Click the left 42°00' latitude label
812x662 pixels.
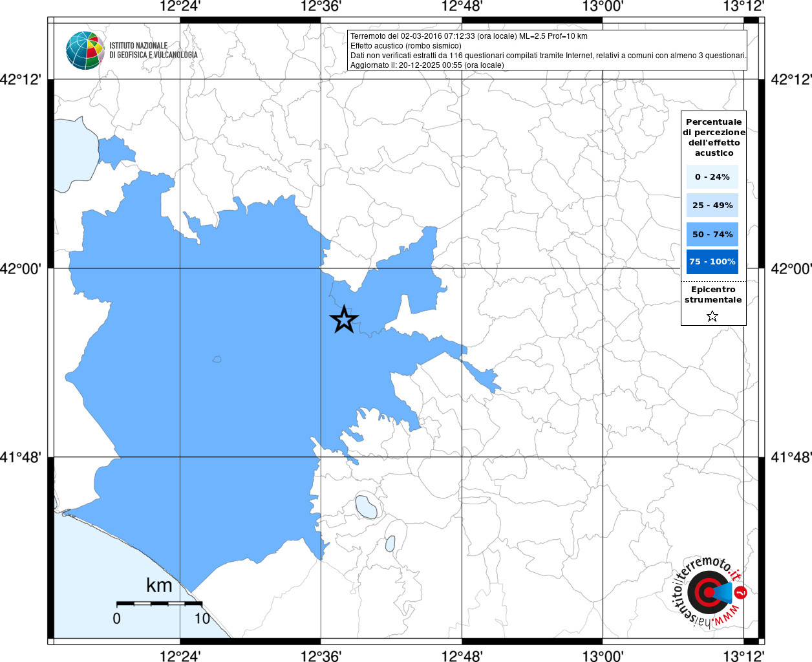(21, 268)
